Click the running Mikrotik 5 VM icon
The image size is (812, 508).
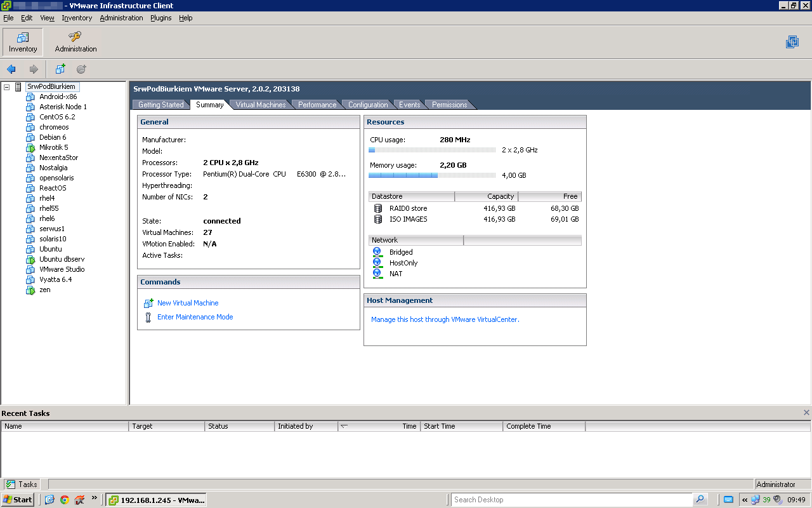click(x=30, y=147)
